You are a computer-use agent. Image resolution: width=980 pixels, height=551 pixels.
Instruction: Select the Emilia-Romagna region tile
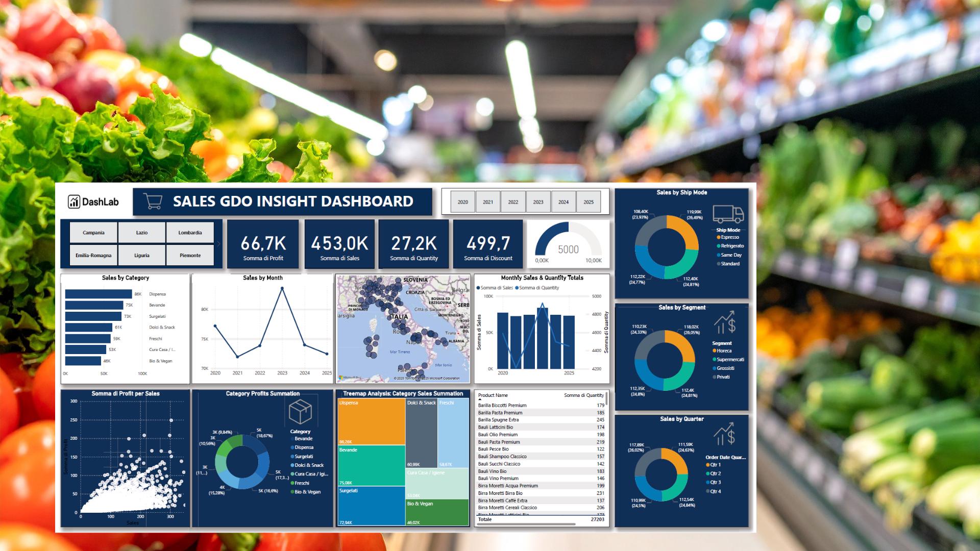93,255
